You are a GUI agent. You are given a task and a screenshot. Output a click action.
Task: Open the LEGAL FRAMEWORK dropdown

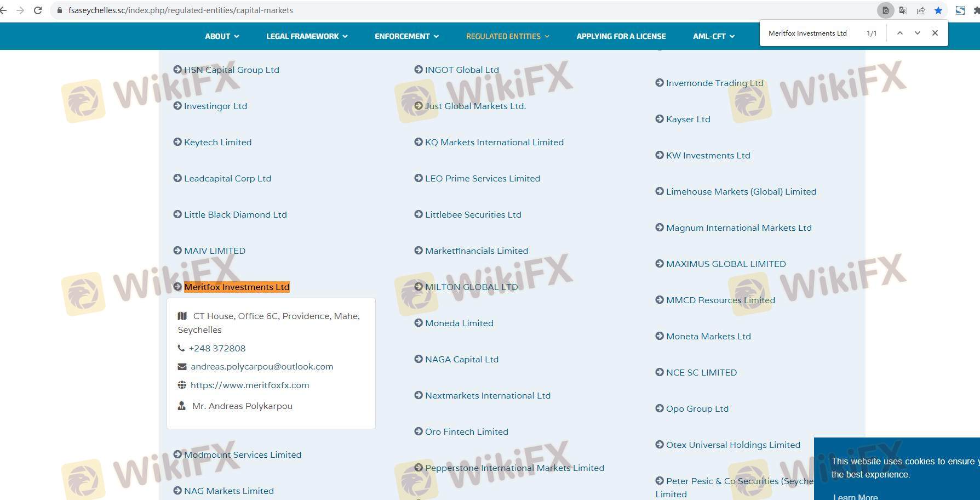coord(306,36)
